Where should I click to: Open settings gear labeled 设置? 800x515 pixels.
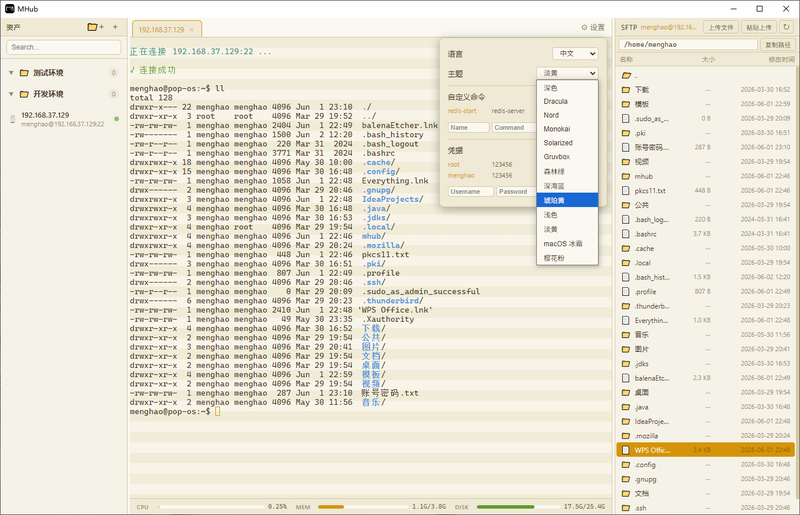593,28
